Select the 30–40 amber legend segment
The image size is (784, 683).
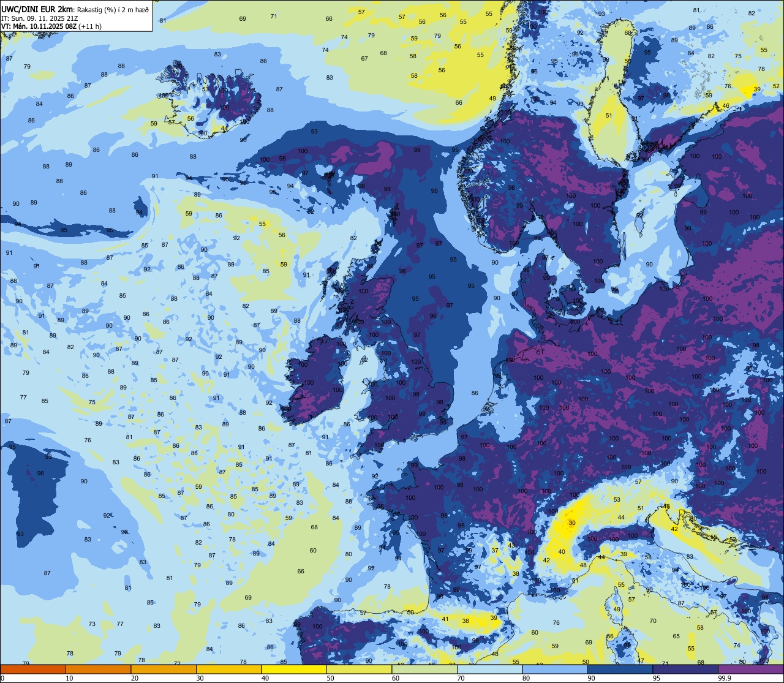point(228,669)
